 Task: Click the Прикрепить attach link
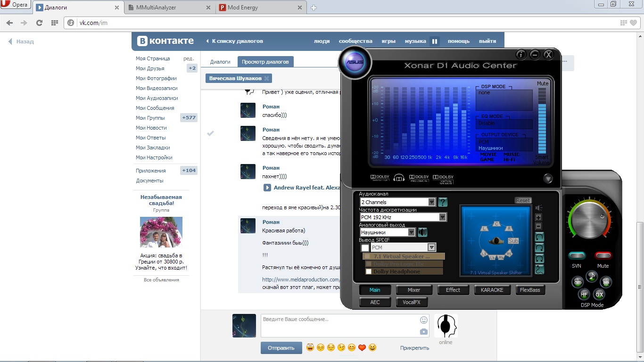click(414, 348)
